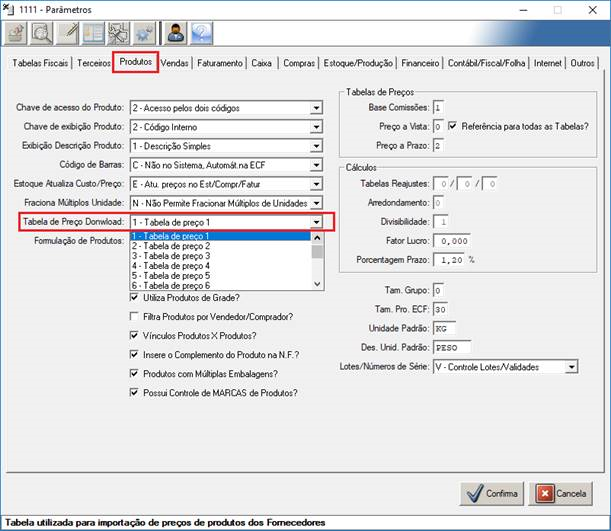Open the Compras tab
The height and width of the screenshot is (531, 611).
point(299,63)
